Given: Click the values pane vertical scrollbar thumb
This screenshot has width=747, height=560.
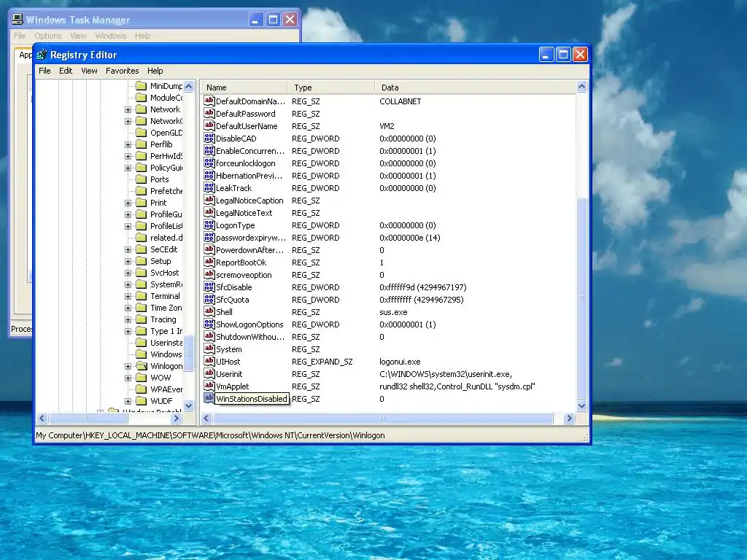Looking at the screenshot, I should coord(581,298).
